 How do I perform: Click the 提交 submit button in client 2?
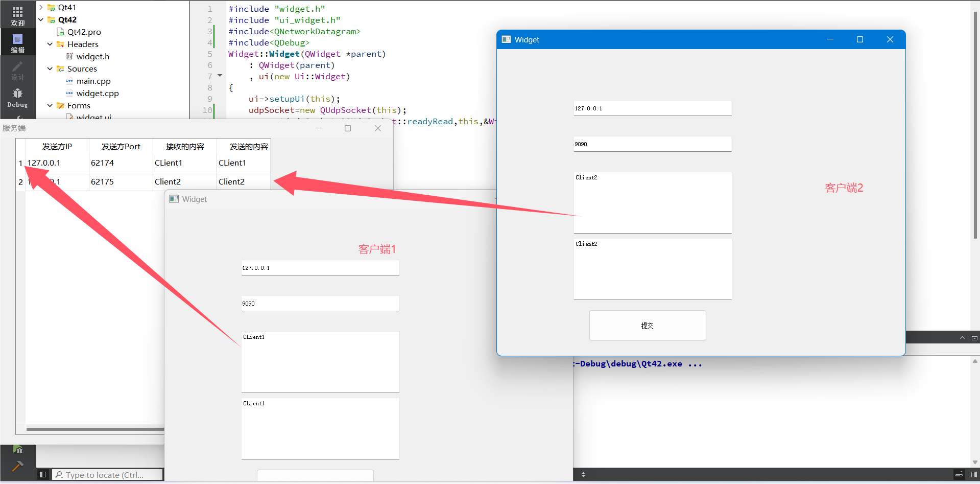click(648, 325)
